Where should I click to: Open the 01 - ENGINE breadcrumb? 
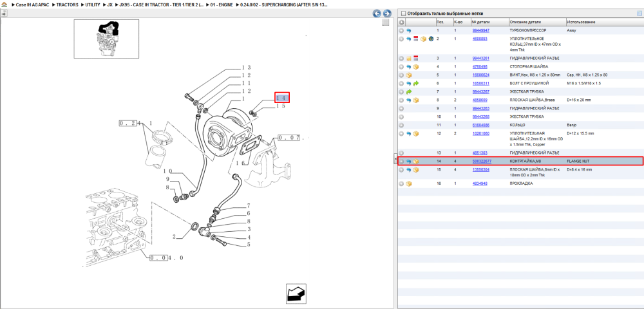coord(222,5)
